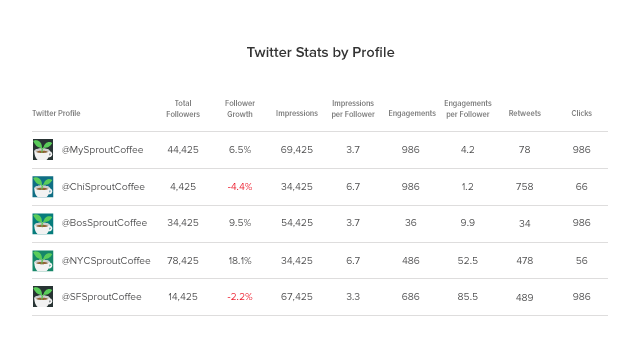Screen dimensions: 640x360
Task: Sort by Impressions column header
Action: (297, 113)
